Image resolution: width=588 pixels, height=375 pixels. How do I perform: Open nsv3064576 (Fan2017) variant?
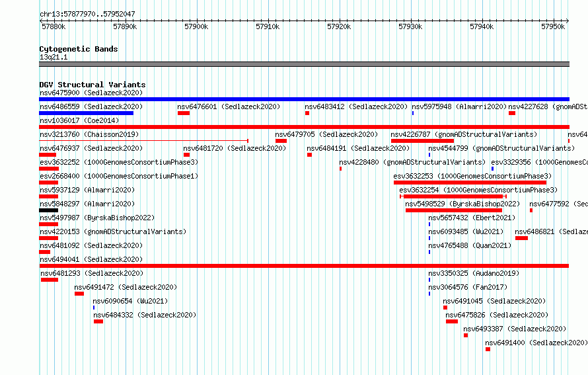[468, 287]
